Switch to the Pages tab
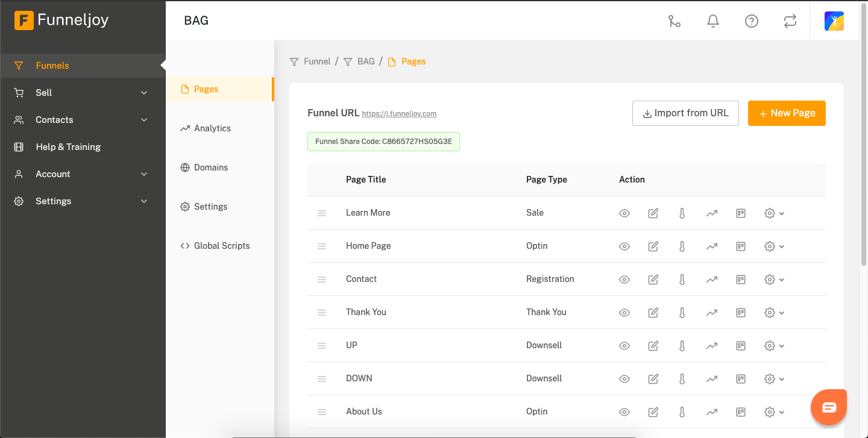Image resolution: width=868 pixels, height=438 pixels. 220,89
